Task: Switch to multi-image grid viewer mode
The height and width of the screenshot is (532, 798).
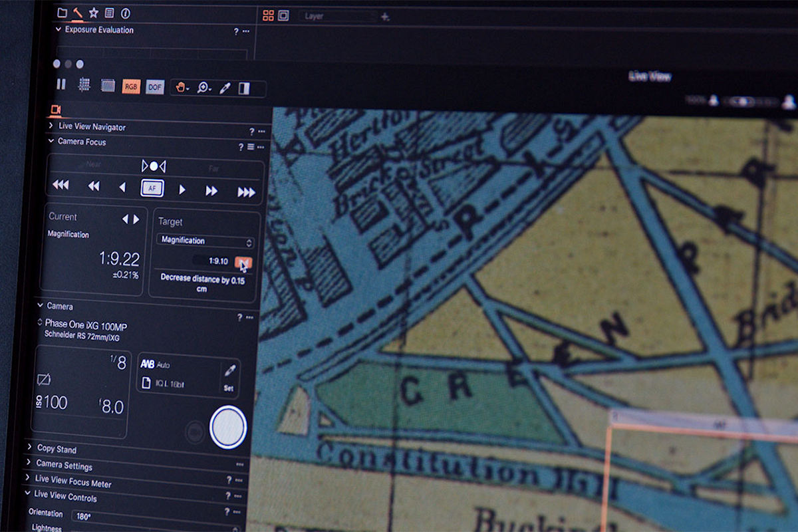Action: [x=269, y=15]
